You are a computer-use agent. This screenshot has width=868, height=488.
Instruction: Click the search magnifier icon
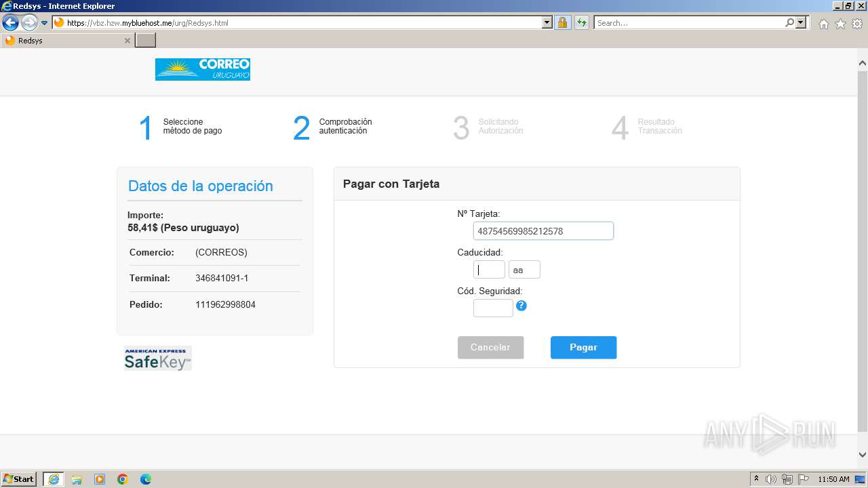pyautogui.click(x=789, y=22)
